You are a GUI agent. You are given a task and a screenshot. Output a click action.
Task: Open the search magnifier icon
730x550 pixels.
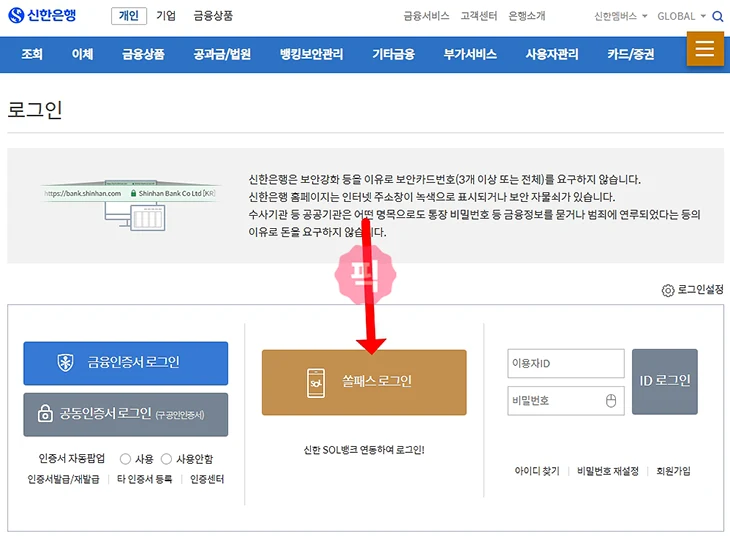pos(717,17)
